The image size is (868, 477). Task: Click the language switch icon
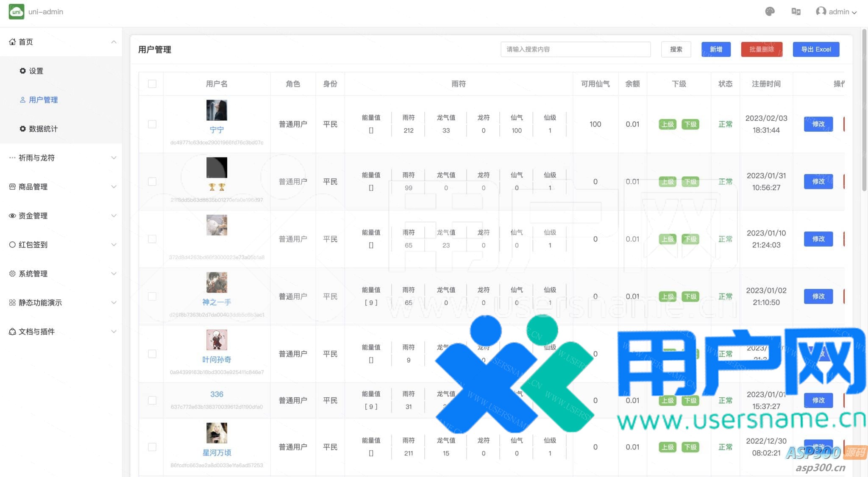(796, 11)
